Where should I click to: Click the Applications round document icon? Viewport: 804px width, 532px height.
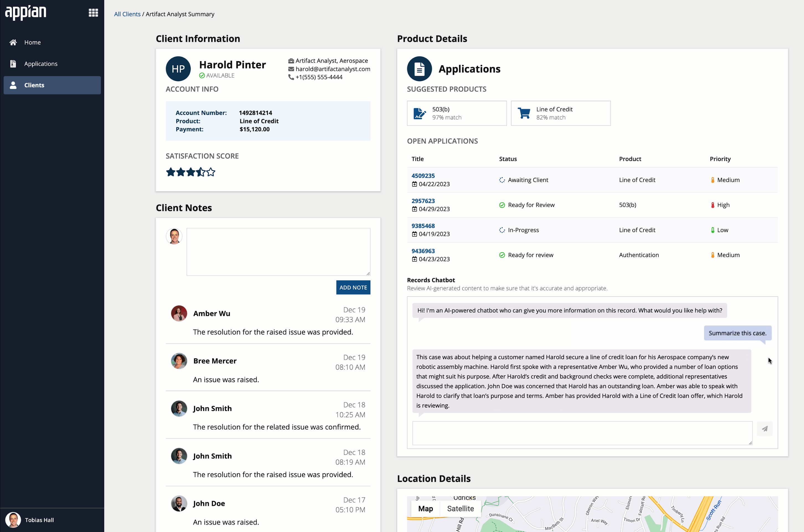click(x=419, y=69)
